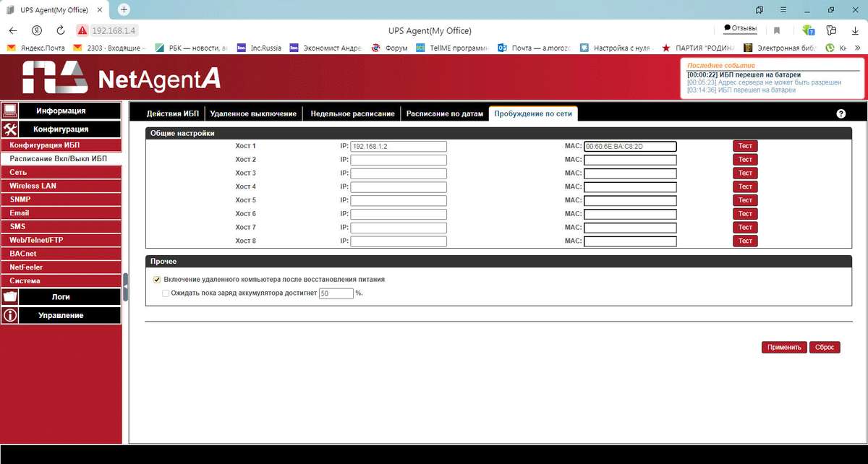This screenshot has width=868, height=464.
Task: Click the browser Downloads icon
Action: [x=856, y=30]
